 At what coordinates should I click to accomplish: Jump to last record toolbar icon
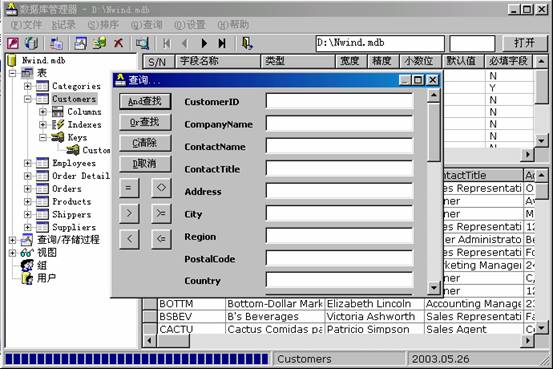222,43
